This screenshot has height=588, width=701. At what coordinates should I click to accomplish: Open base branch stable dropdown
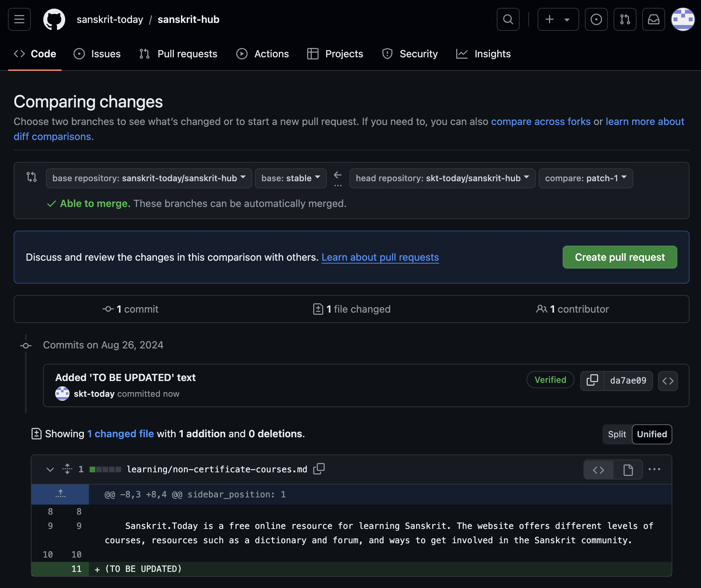290,178
